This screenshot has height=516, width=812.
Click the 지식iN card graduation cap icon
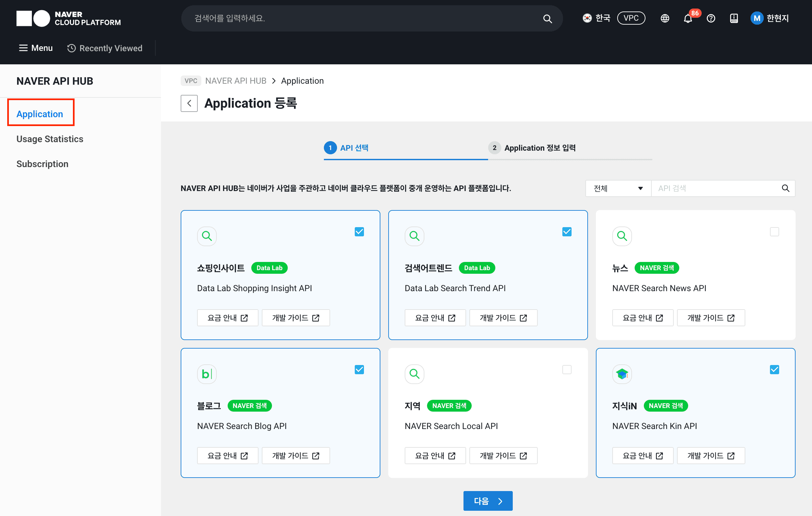[x=622, y=374]
